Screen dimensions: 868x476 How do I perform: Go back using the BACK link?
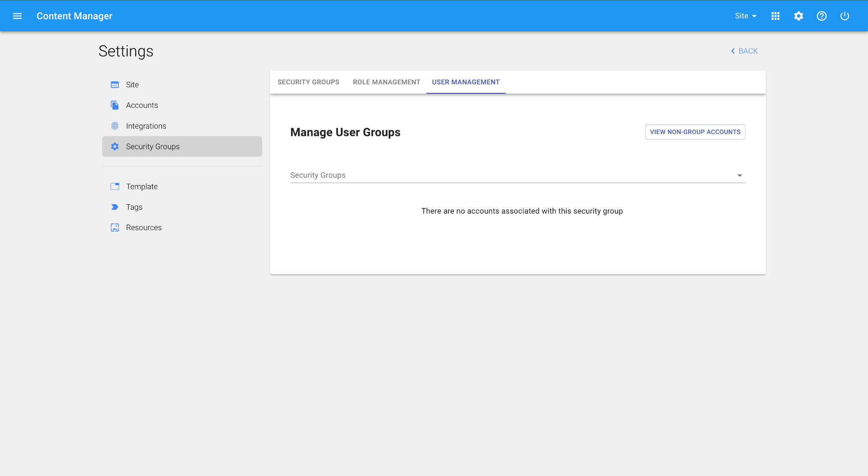click(744, 51)
